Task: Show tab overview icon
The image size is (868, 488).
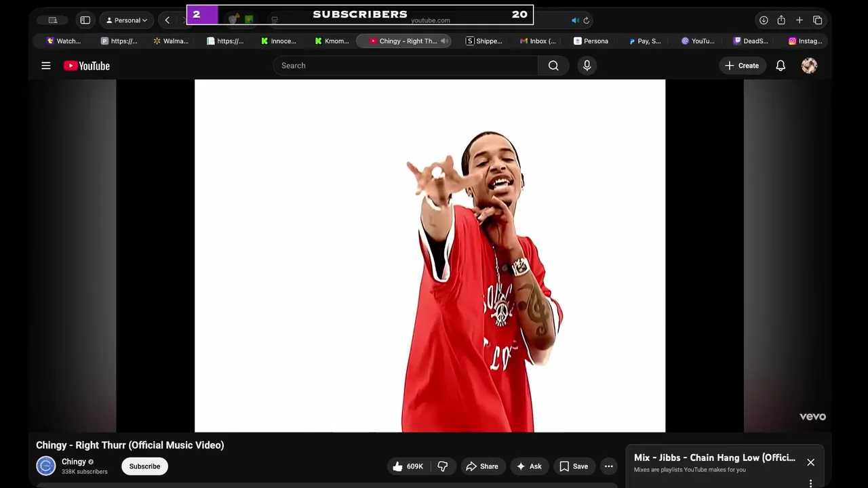Action: 818,20
